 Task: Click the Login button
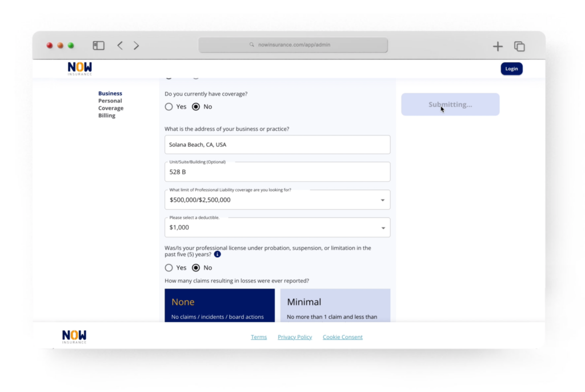[x=511, y=68]
